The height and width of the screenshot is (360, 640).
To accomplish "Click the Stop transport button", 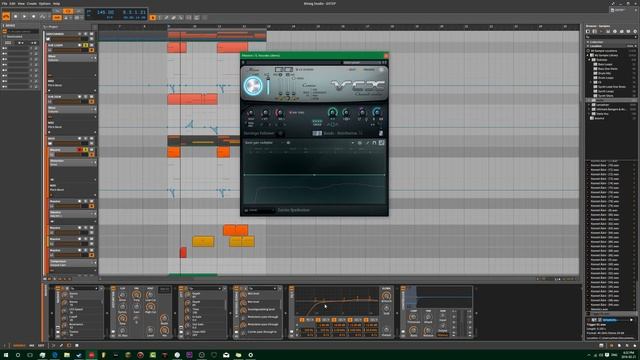I will tap(16, 17).
